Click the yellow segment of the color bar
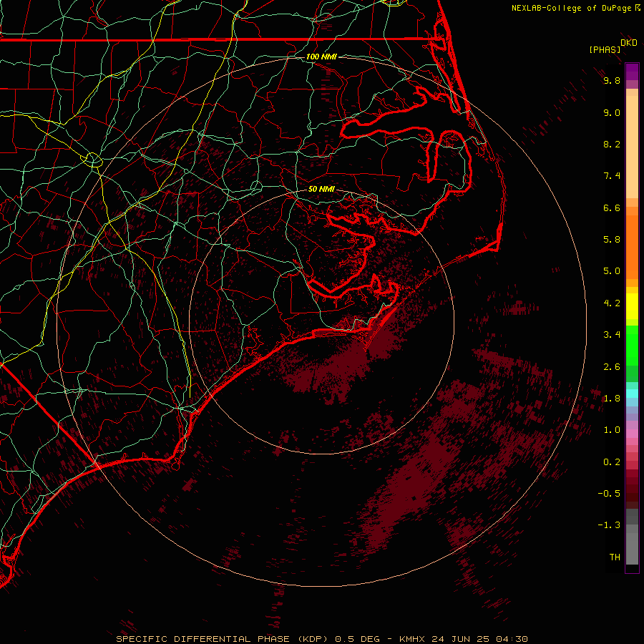The image size is (644, 644). [632, 306]
